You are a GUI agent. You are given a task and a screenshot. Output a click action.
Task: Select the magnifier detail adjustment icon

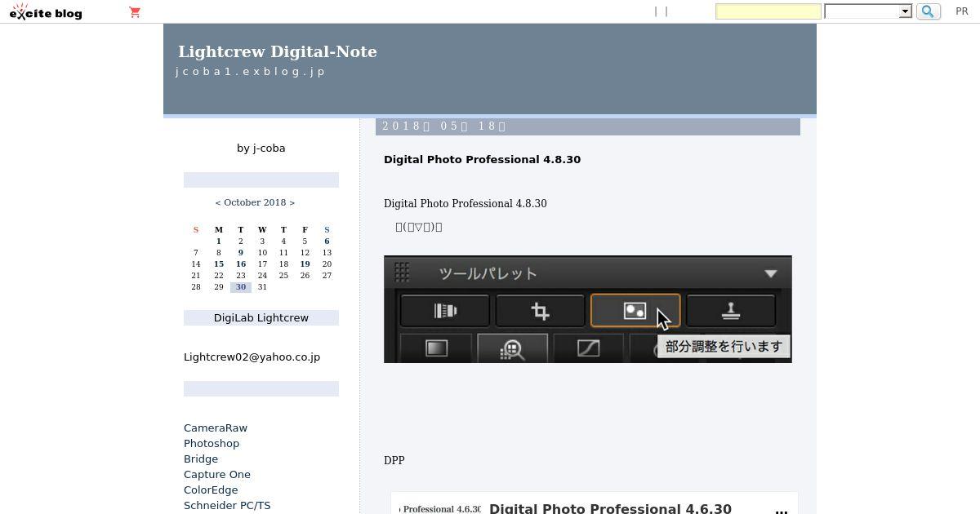tap(512, 348)
